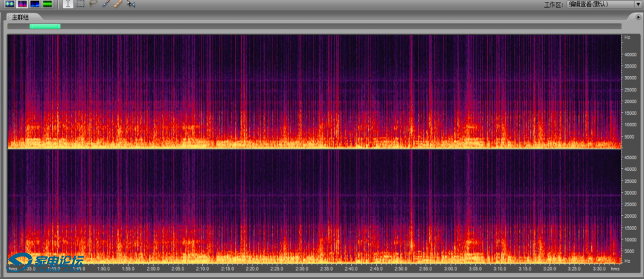Select the Marquee Selection tool
Screen dimensions: 644x279
click(x=81, y=4)
